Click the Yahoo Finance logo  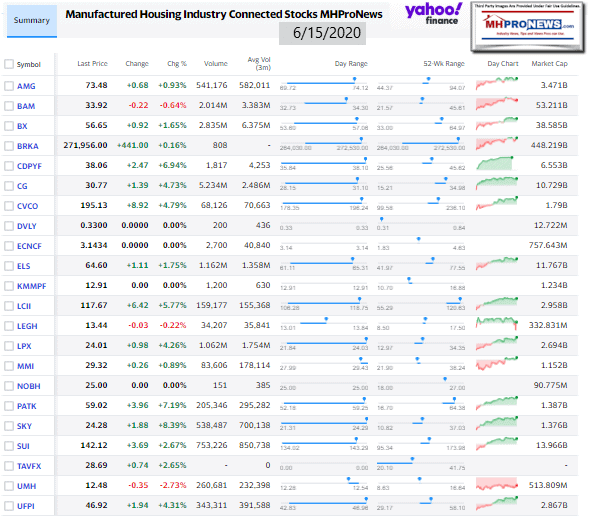pos(433,14)
